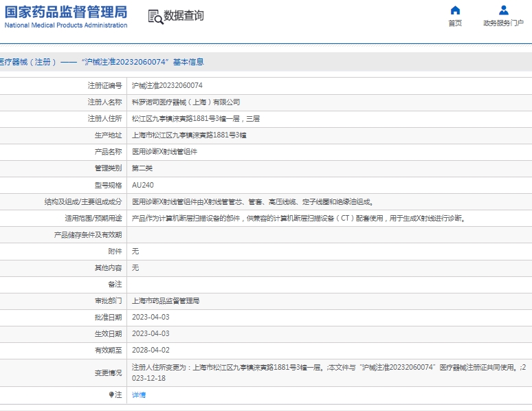Click the 管理类别 field label

pos(108,168)
